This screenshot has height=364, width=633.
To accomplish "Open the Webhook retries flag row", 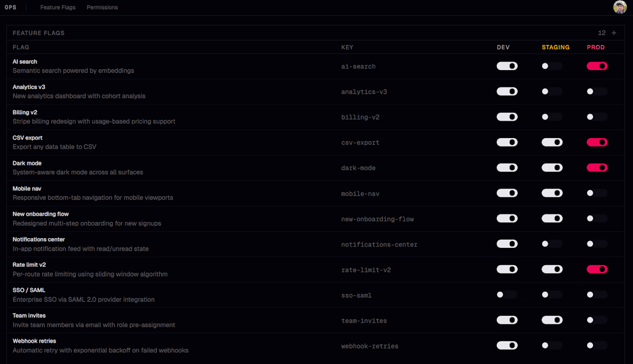I will (x=35, y=341).
